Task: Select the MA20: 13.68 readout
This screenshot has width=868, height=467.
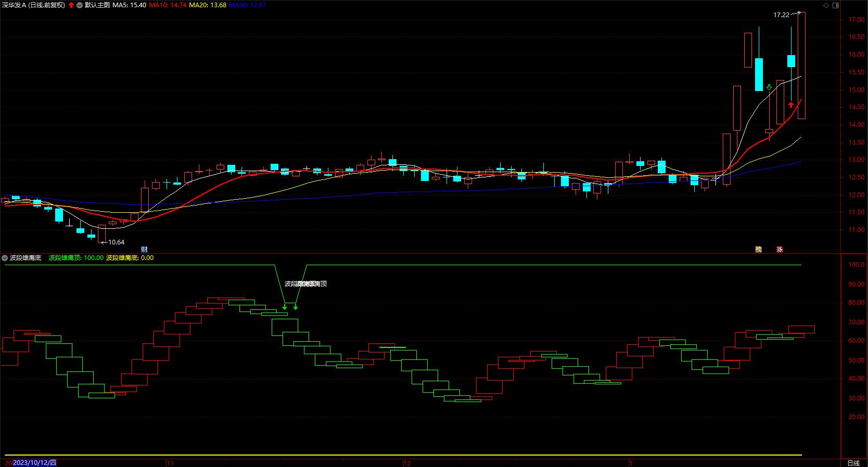Action: 208,5
